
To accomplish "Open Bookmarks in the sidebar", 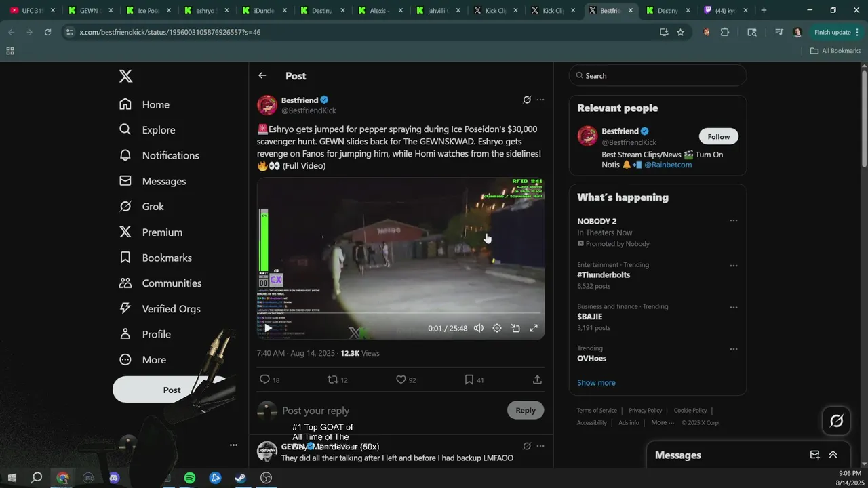I will (x=155, y=258).
